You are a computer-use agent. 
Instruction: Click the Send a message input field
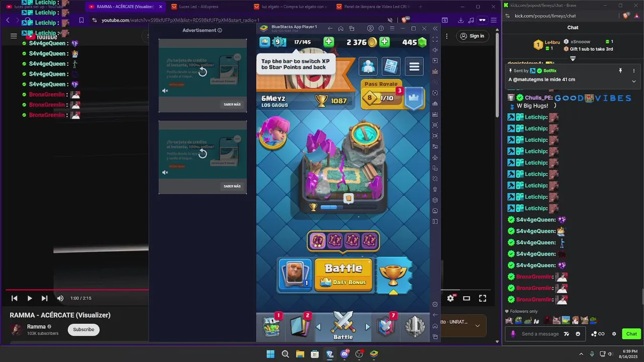click(x=540, y=334)
